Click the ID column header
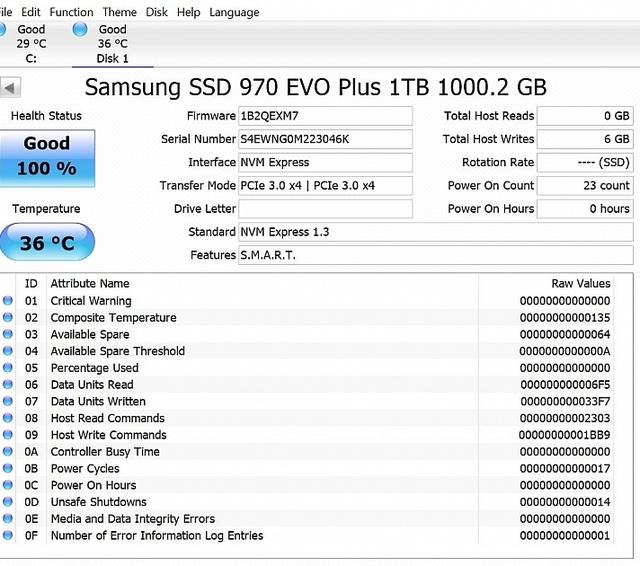640x566 pixels. tap(31, 284)
